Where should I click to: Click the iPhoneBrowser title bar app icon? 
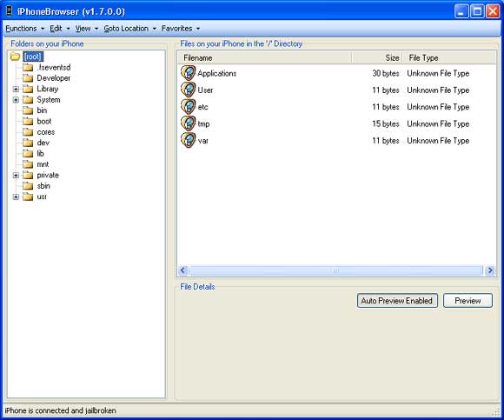(10, 11)
